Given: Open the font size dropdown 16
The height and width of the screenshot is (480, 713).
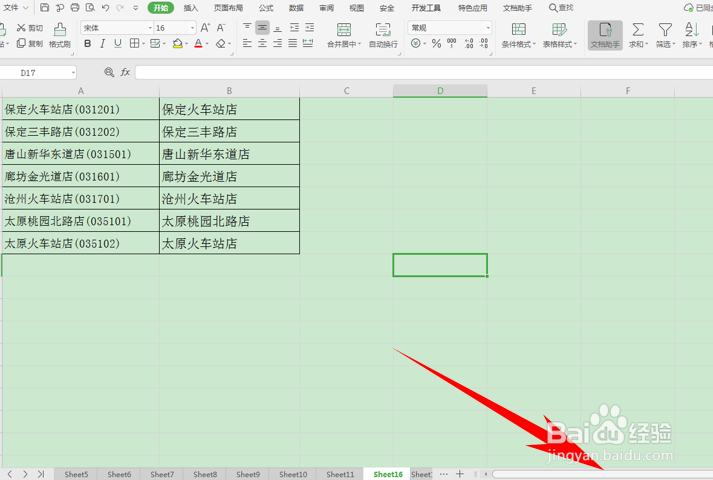Looking at the screenshot, I should (x=192, y=28).
